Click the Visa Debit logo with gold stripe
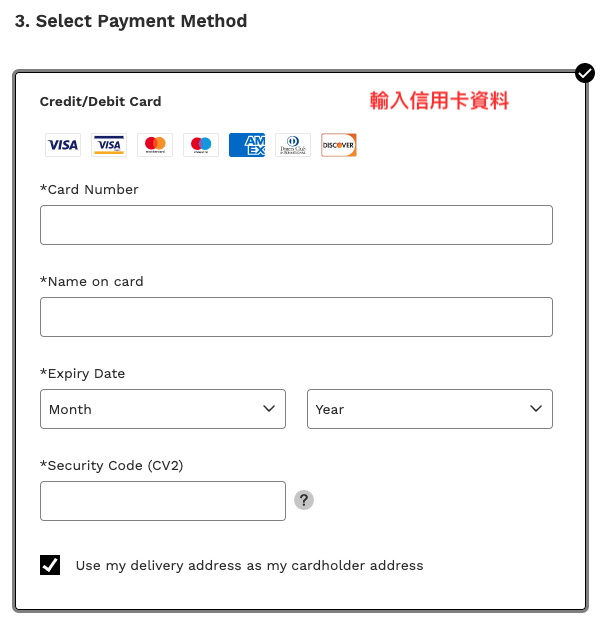 click(109, 145)
